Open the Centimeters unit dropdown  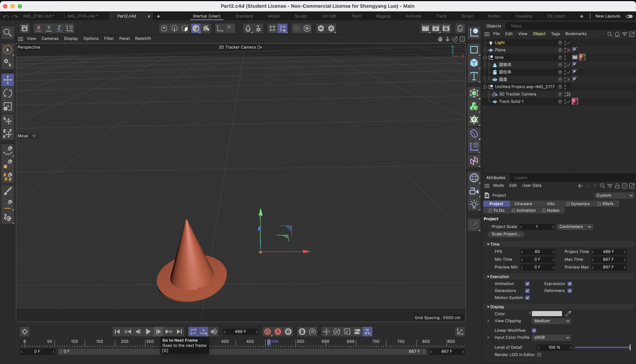(575, 227)
